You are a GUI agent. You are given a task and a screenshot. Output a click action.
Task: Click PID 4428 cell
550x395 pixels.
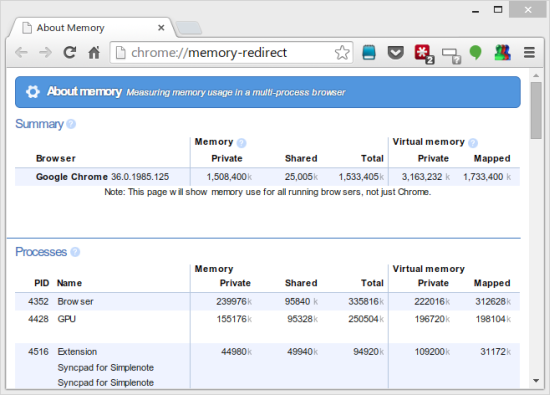pos(38,319)
